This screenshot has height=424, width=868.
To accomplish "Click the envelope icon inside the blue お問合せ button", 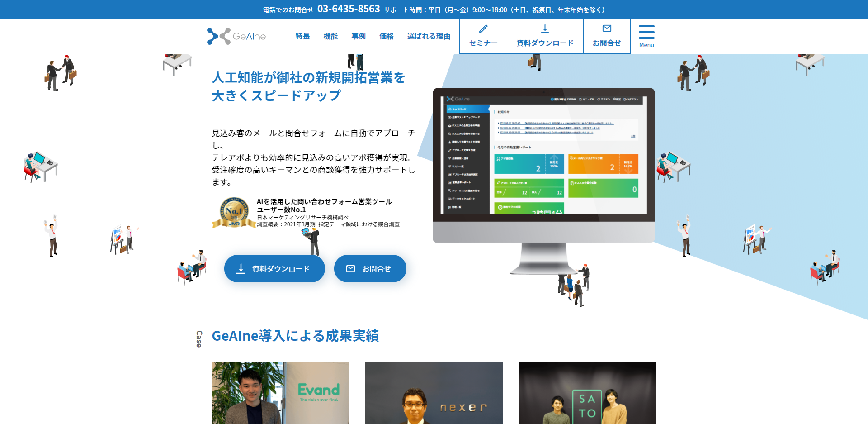I will [x=350, y=269].
